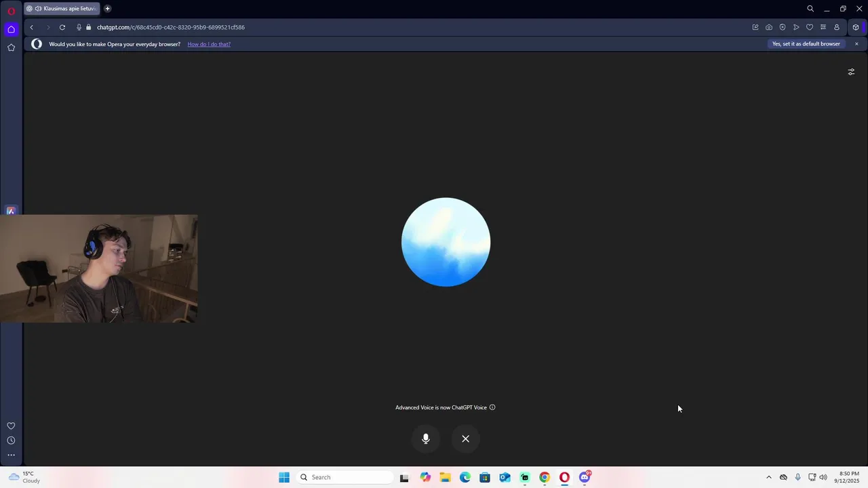This screenshot has width=868, height=488.
Task: Click the blue voice orb
Action: pyautogui.click(x=446, y=242)
